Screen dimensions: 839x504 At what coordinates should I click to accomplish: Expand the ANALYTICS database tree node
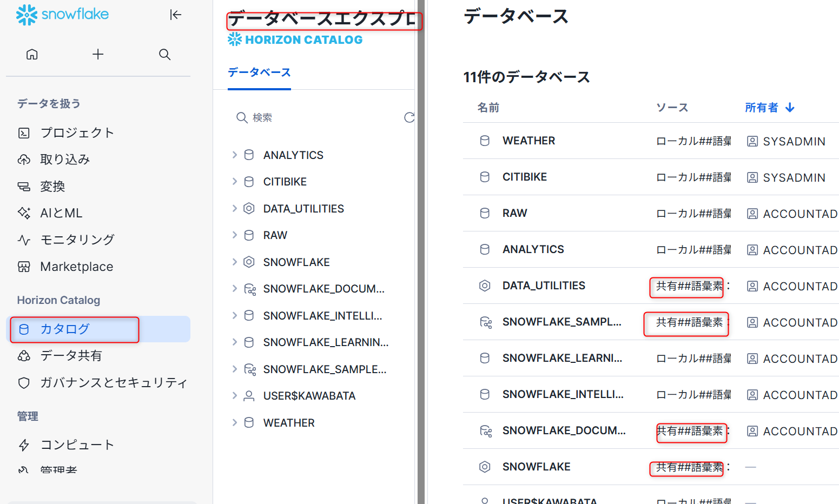click(x=235, y=155)
